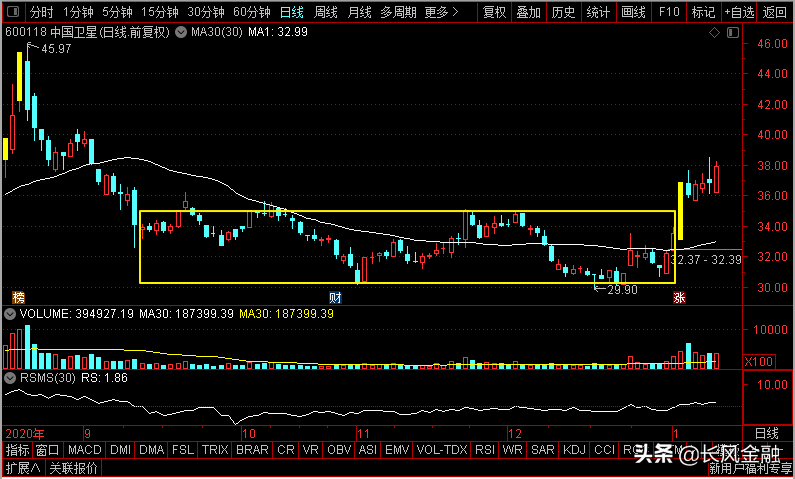Select the WR indicator tab
795x479 pixels.
click(513, 450)
